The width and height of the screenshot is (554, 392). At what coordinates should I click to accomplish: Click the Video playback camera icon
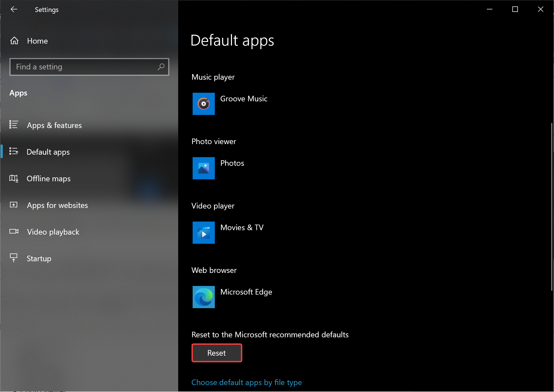pyautogui.click(x=14, y=232)
